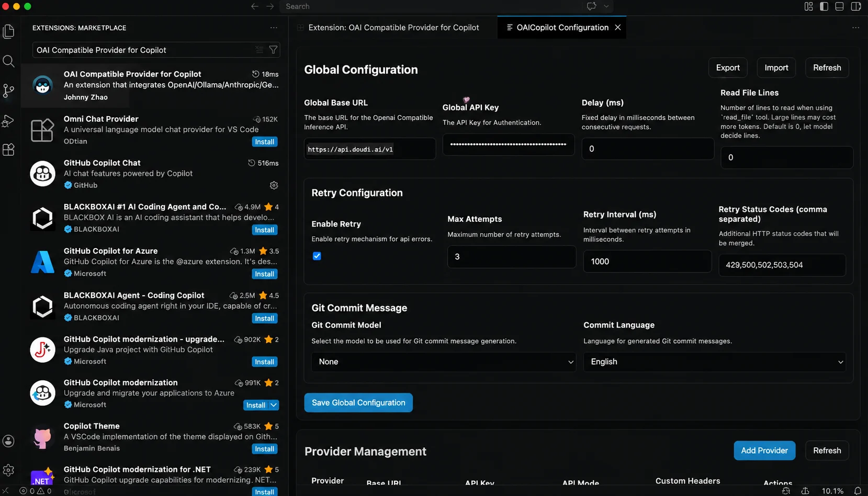868x496 pixels.
Task: Click Save Global Configuration
Action: [x=358, y=402]
